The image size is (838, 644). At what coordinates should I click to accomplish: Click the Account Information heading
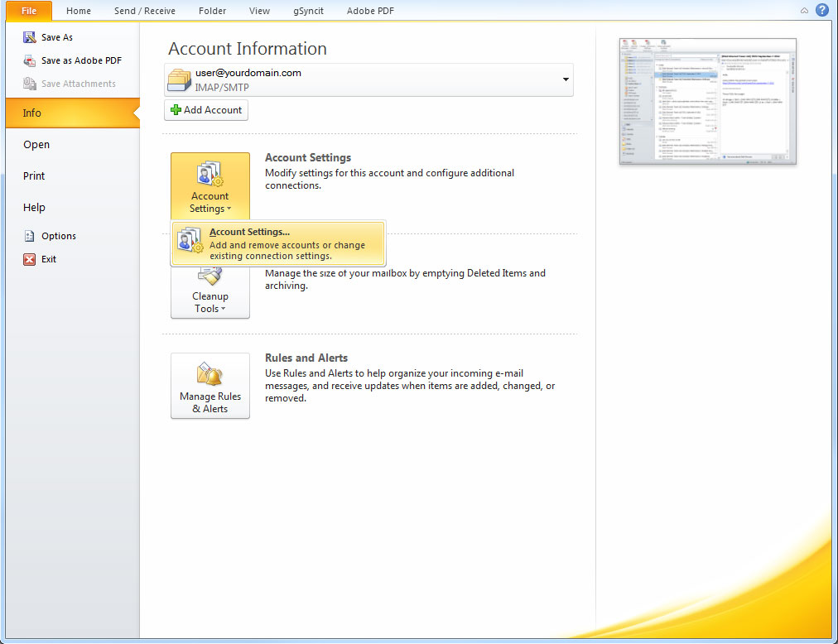pos(248,49)
